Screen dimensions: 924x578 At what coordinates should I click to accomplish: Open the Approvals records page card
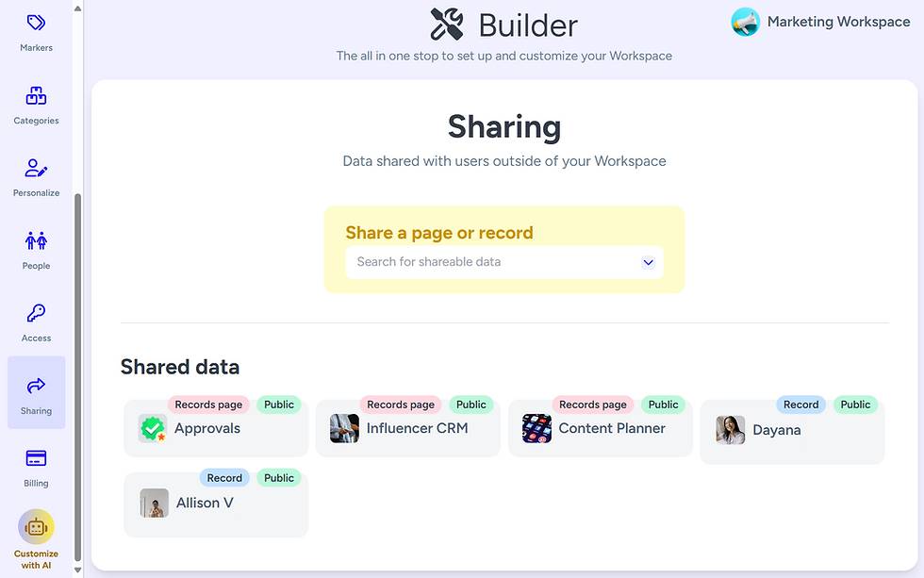pyautogui.click(x=215, y=427)
